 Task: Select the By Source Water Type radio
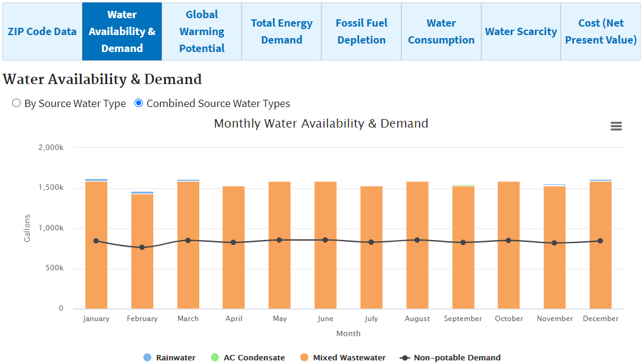pos(16,103)
